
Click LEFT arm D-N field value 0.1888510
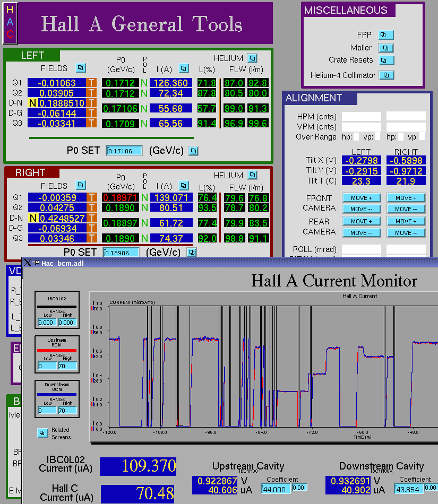pos(62,103)
